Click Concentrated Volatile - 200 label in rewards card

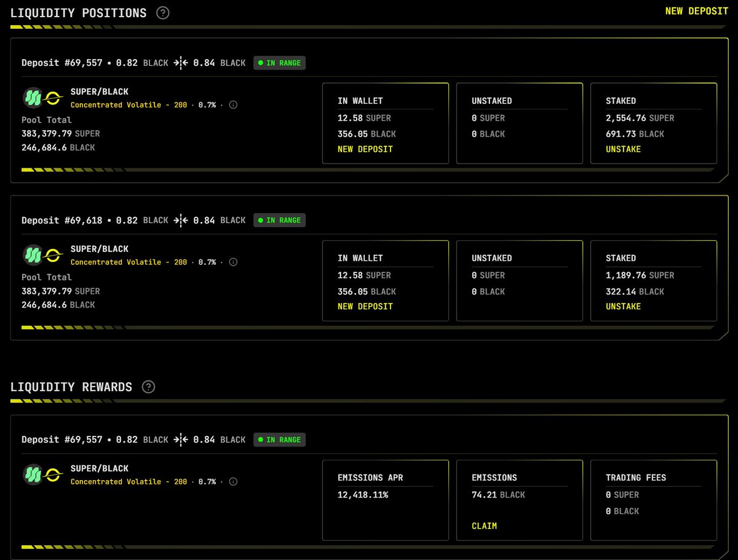pos(129,482)
